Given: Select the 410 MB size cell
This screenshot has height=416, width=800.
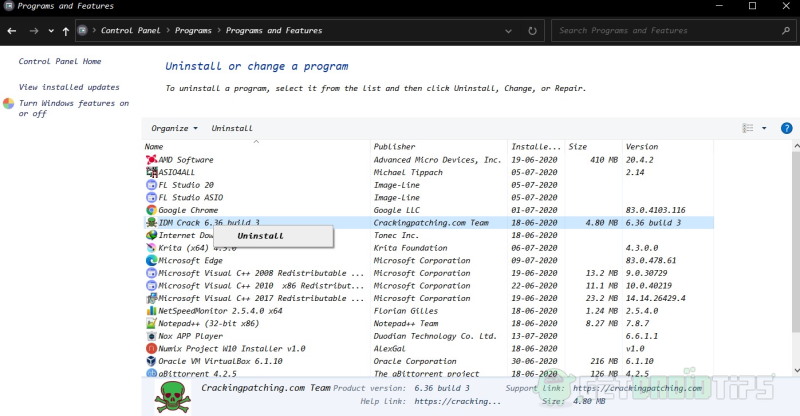Looking at the screenshot, I should pos(604,160).
